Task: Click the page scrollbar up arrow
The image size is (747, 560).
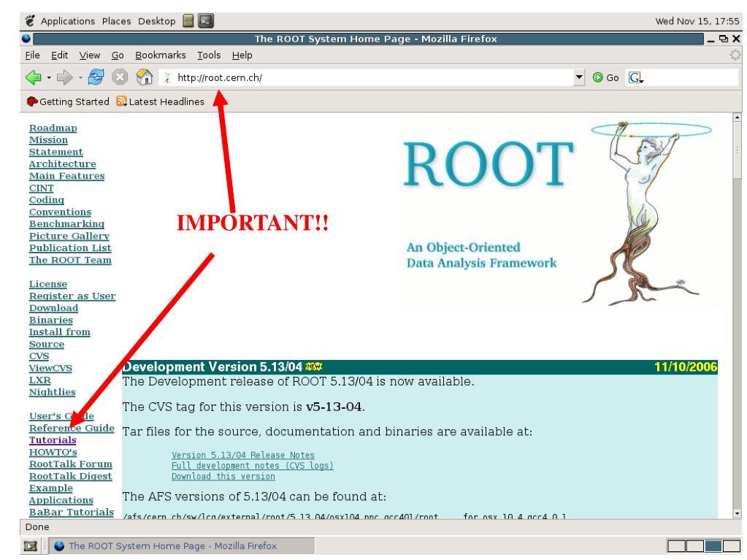Action: pyautogui.click(x=737, y=117)
